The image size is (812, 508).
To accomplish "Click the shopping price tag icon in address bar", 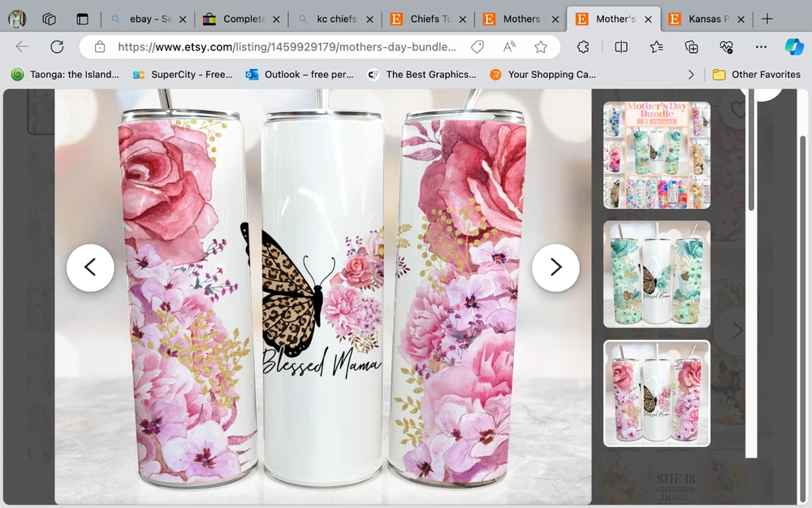I will (477, 47).
